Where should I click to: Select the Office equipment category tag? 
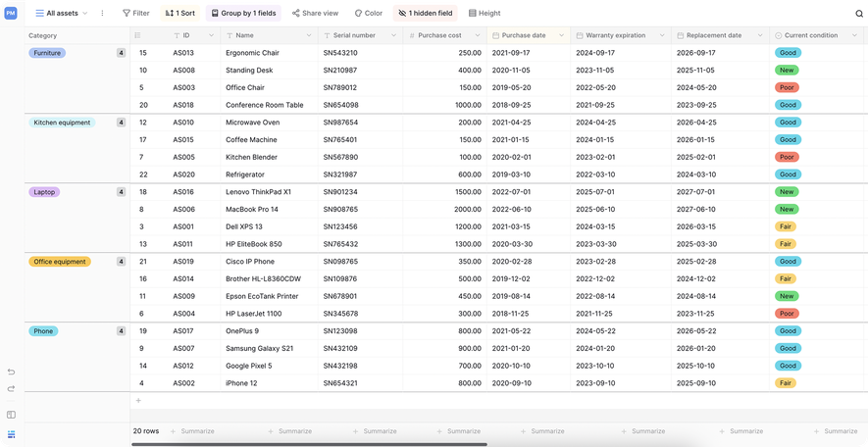tap(60, 262)
